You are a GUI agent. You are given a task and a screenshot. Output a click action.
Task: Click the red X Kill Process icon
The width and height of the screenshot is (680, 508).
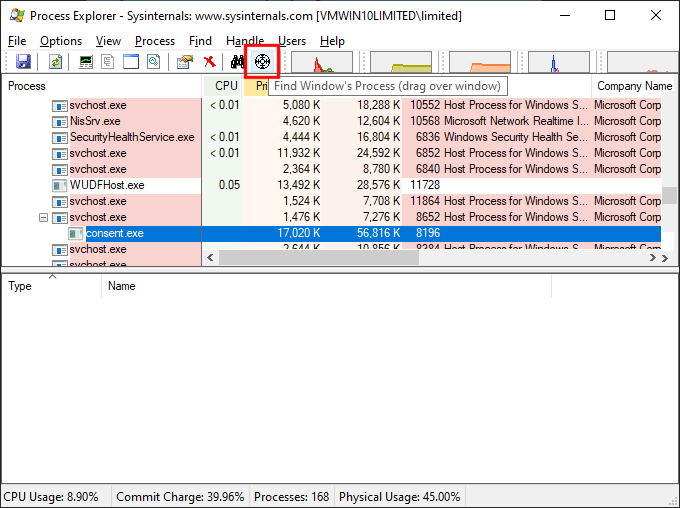point(210,62)
